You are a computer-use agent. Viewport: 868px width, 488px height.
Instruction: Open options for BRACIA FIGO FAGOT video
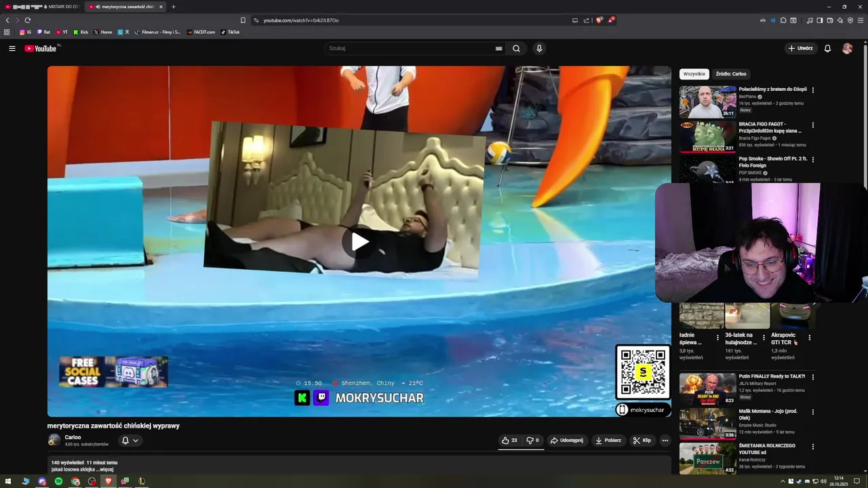pos(812,125)
